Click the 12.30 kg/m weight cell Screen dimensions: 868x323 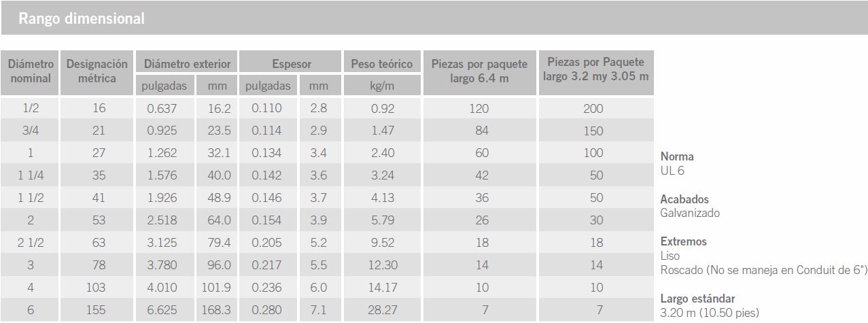pyautogui.click(x=382, y=265)
